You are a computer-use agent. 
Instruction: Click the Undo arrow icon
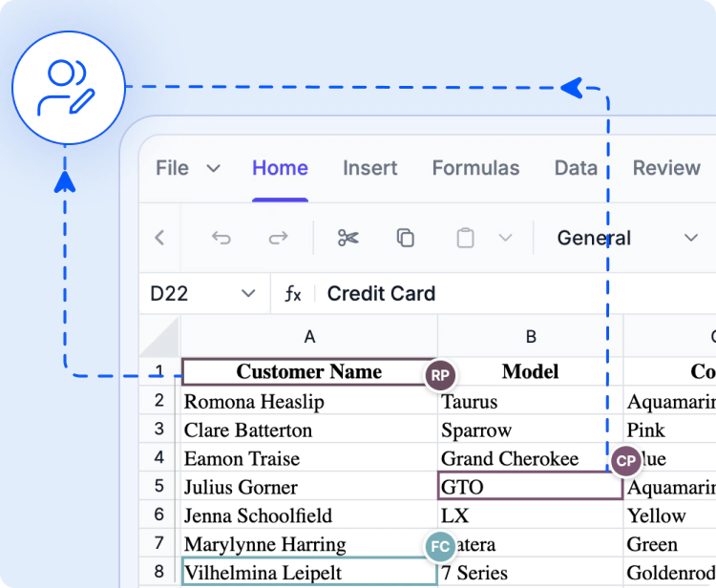coord(221,238)
